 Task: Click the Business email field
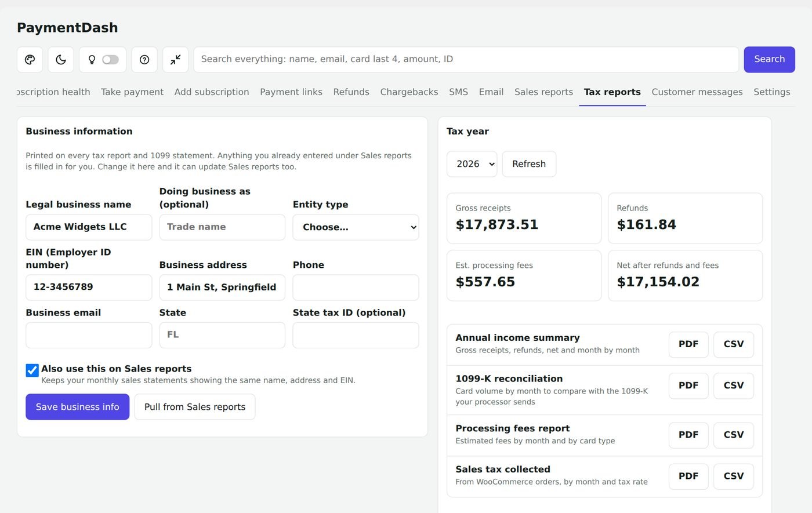tap(89, 335)
